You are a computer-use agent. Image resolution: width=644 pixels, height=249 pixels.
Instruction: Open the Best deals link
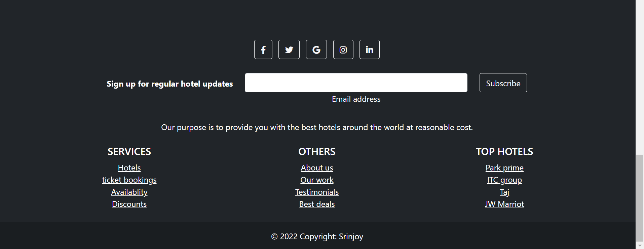pyautogui.click(x=317, y=204)
